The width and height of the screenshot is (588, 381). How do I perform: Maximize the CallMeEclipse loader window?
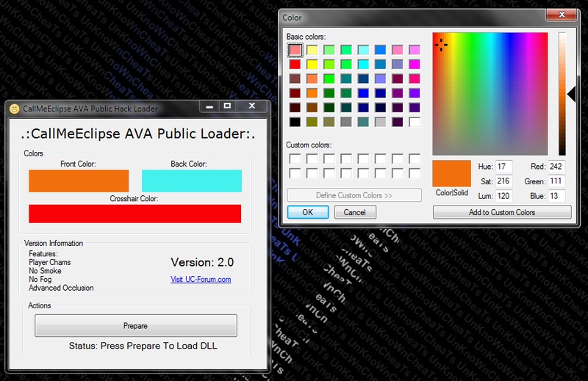[227, 106]
